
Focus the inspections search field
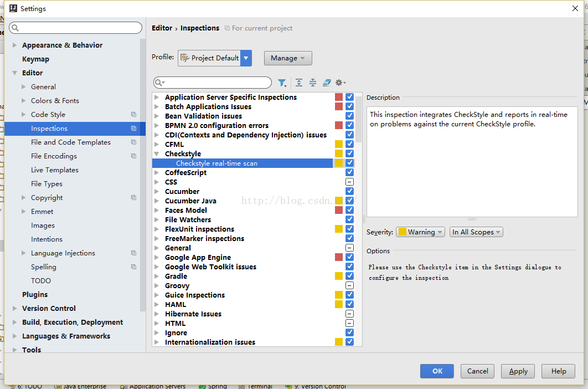click(x=213, y=83)
